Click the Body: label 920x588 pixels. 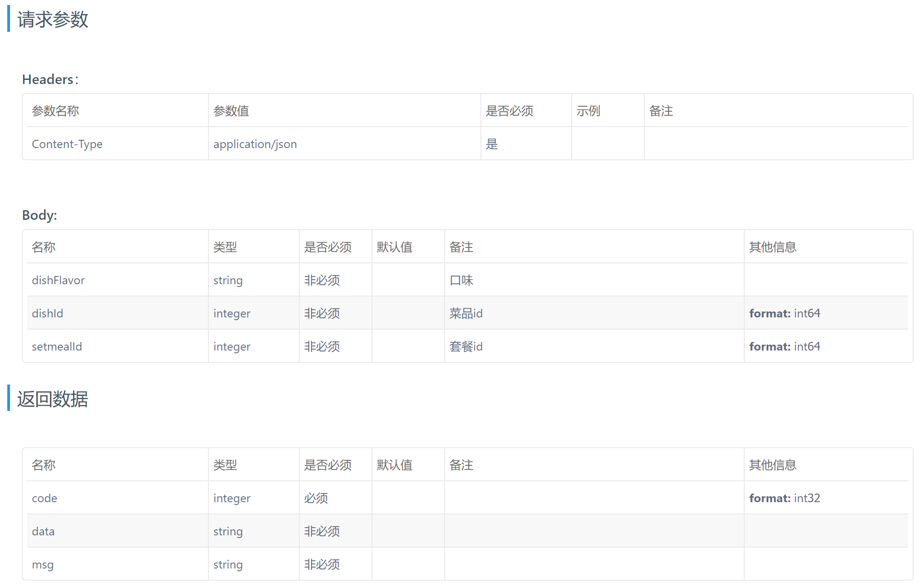pos(40,215)
